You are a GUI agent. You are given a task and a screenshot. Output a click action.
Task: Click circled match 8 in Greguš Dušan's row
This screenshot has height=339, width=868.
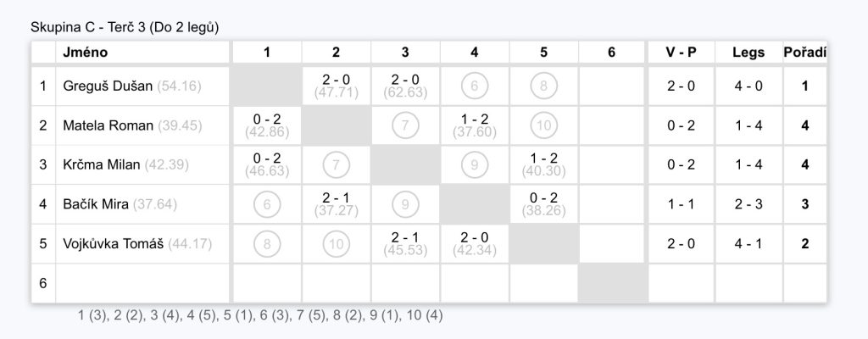(543, 86)
